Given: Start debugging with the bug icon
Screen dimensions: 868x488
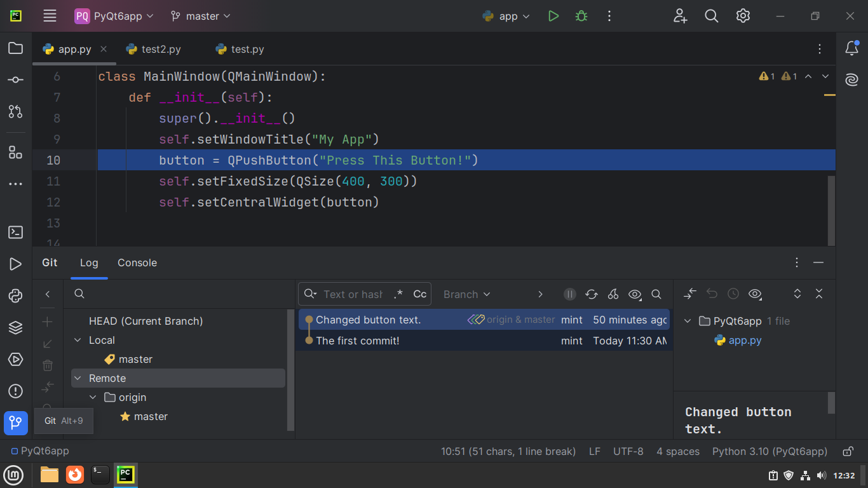Looking at the screenshot, I should [x=581, y=17].
